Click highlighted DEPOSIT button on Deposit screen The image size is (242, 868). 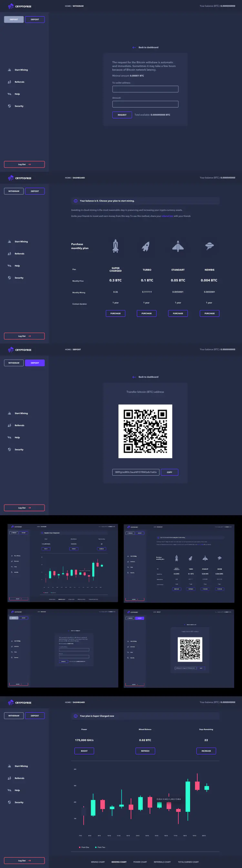click(35, 363)
